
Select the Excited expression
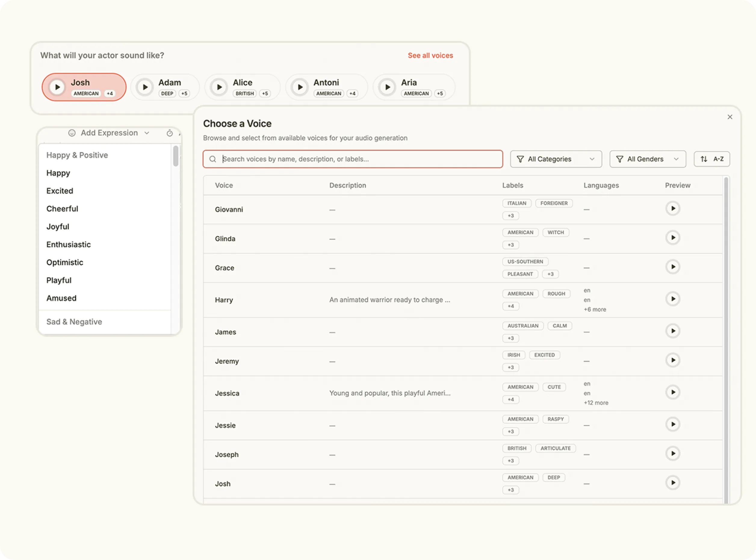click(x=60, y=191)
